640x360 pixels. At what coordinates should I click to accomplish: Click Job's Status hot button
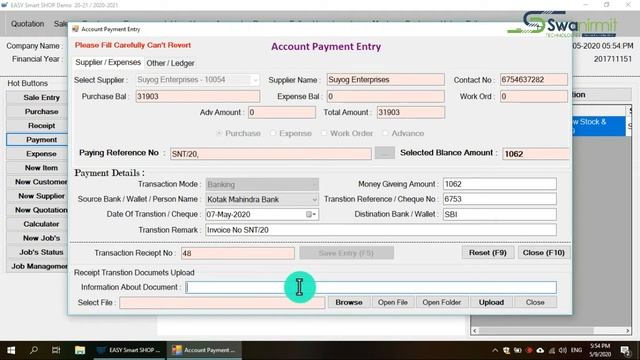click(x=37, y=252)
